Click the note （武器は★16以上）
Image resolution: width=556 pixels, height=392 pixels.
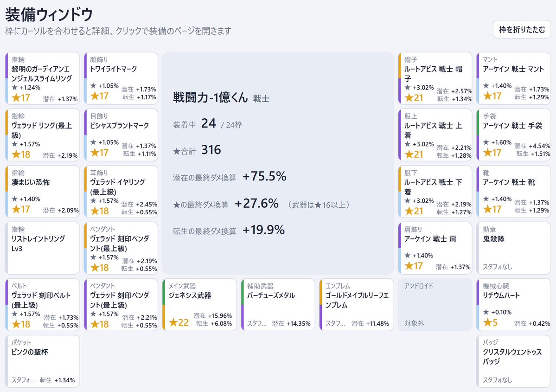(x=319, y=205)
